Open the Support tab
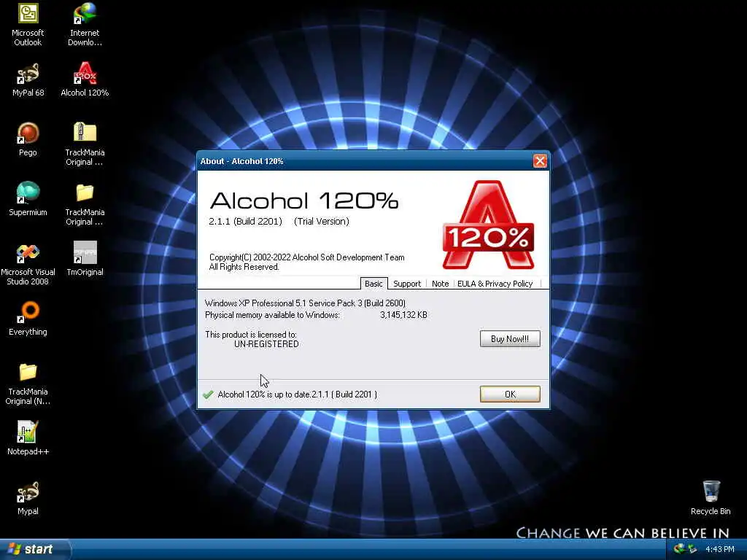 coord(407,284)
